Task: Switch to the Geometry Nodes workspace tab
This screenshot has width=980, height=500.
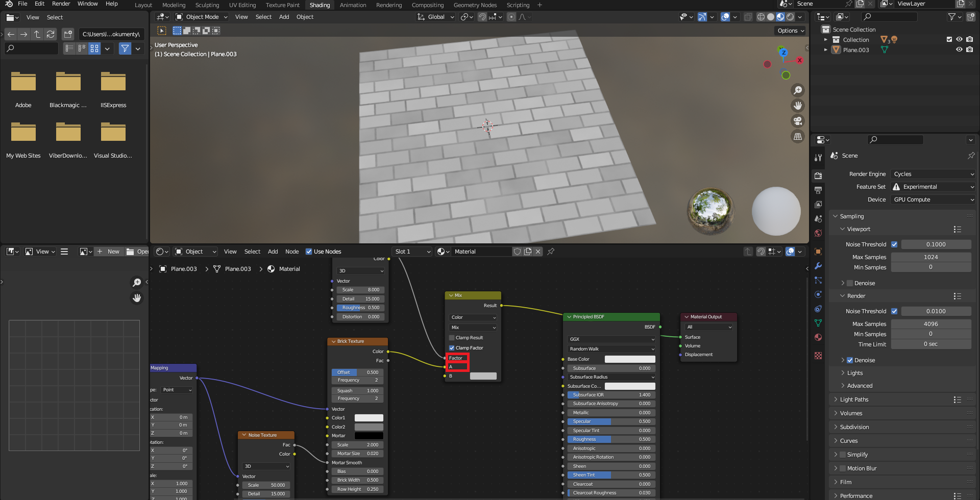Action: point(475,5)
